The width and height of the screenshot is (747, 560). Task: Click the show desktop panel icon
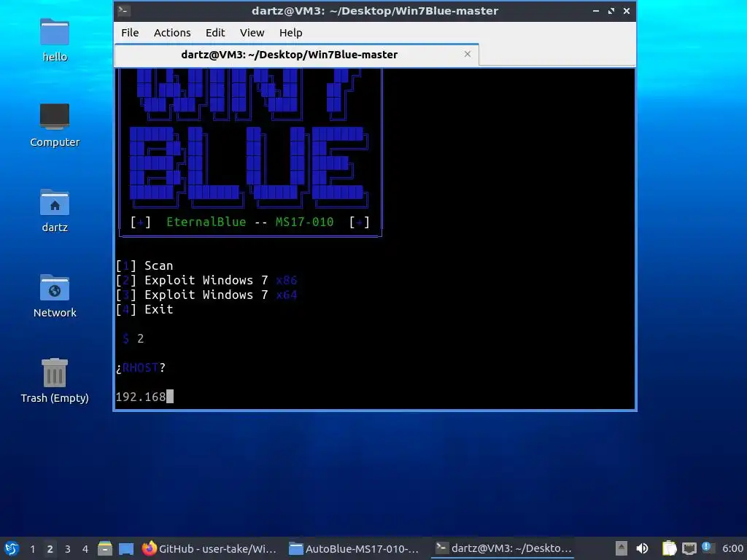(126, 548)
